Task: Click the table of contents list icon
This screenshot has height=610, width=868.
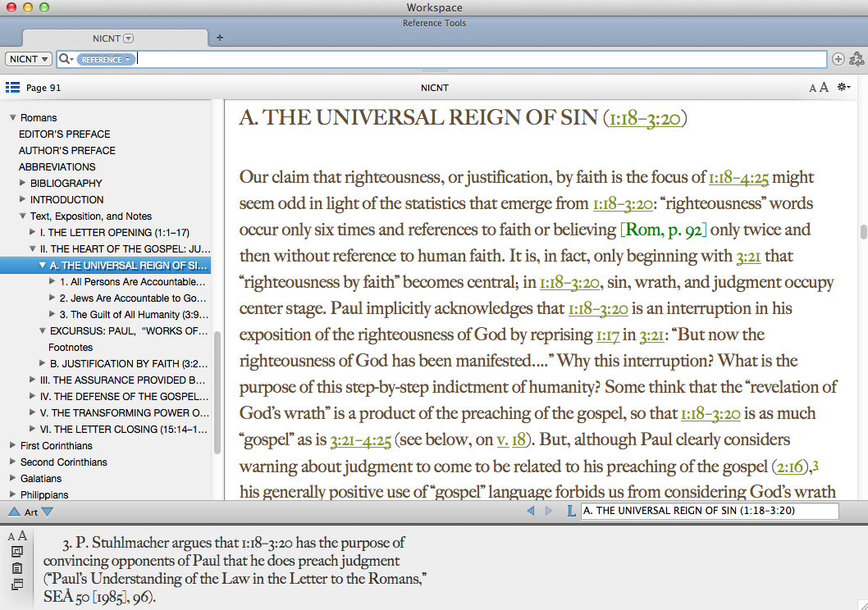Action: point(12,87)
